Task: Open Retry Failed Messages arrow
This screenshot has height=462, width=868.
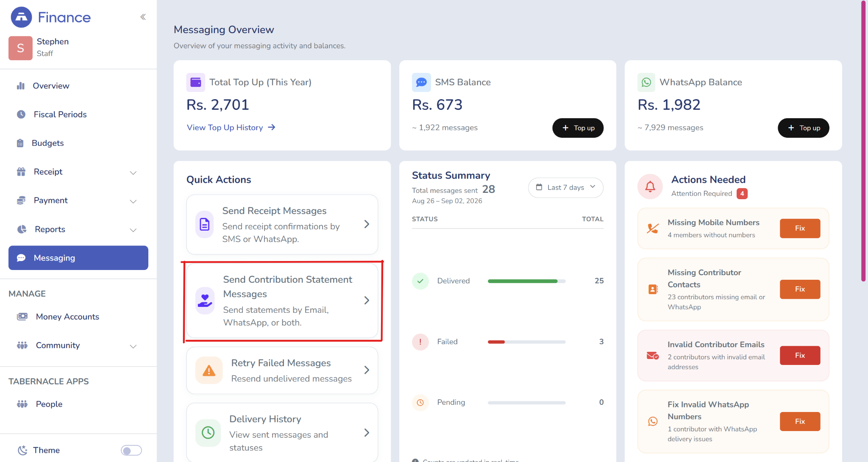Action: point(367,370)
